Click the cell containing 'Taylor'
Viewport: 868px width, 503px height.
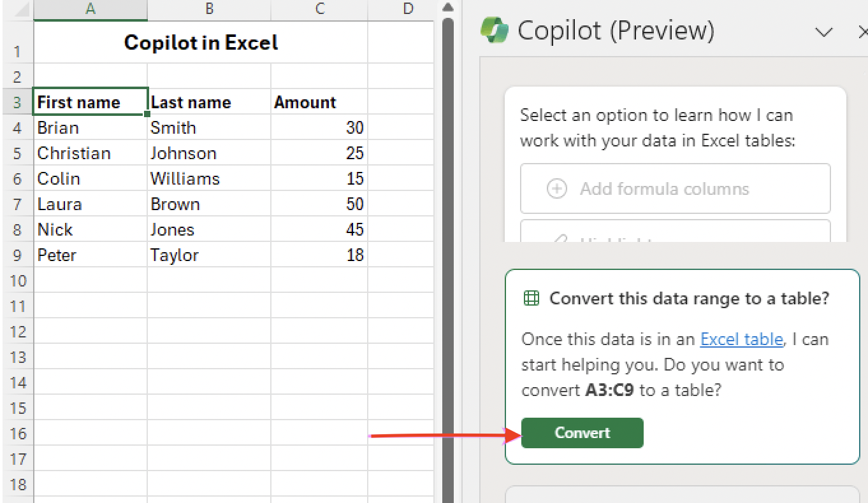209,255
